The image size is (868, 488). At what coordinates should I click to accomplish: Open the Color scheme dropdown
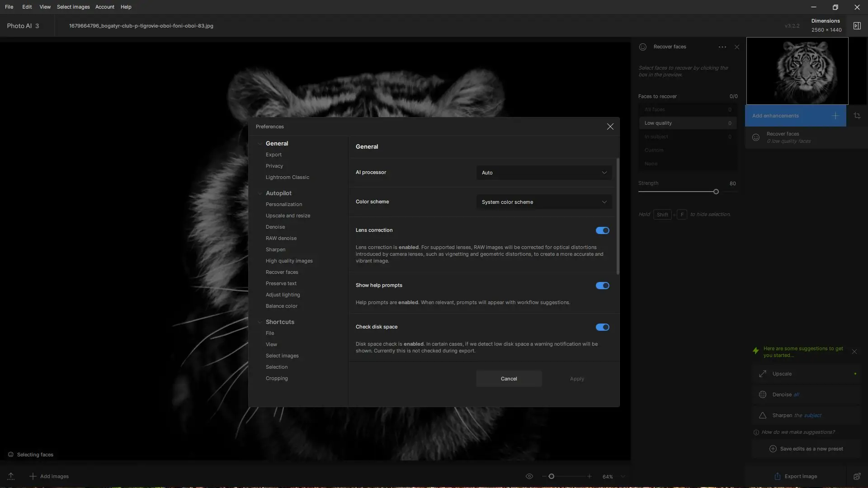[x=544, y=202]
